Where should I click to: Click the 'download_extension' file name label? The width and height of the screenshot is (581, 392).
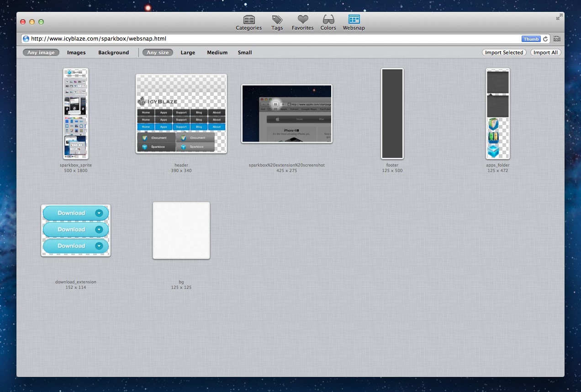[x=76, y=282]
